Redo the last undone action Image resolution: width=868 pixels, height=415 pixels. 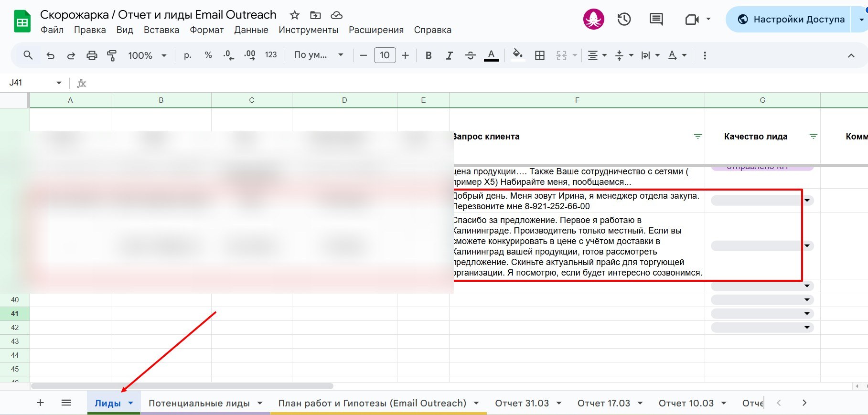(x=71, y=55)
